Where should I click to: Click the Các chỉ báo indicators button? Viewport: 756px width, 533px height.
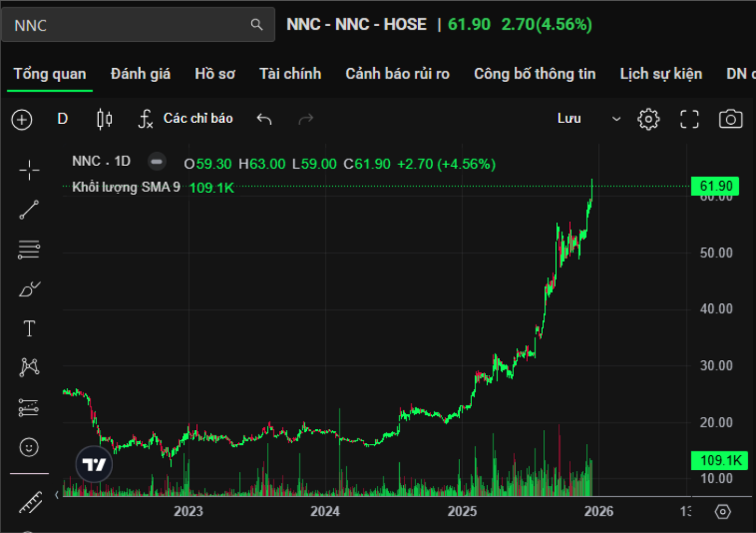(x=186, y=119)
